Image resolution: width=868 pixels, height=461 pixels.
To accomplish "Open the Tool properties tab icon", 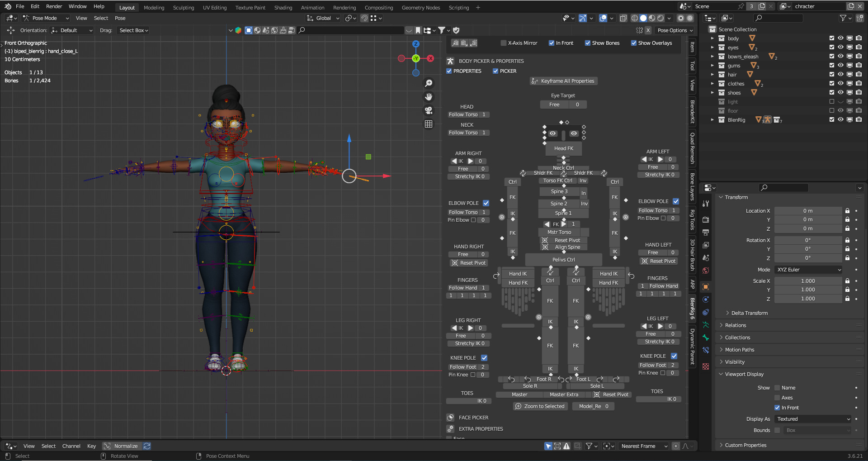I will 706,204.
